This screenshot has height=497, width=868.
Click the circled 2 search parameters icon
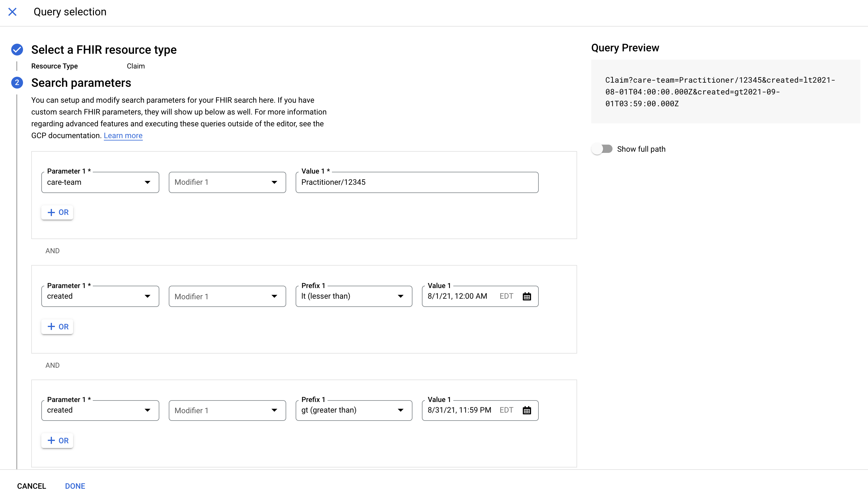click(x=17, y=83)
